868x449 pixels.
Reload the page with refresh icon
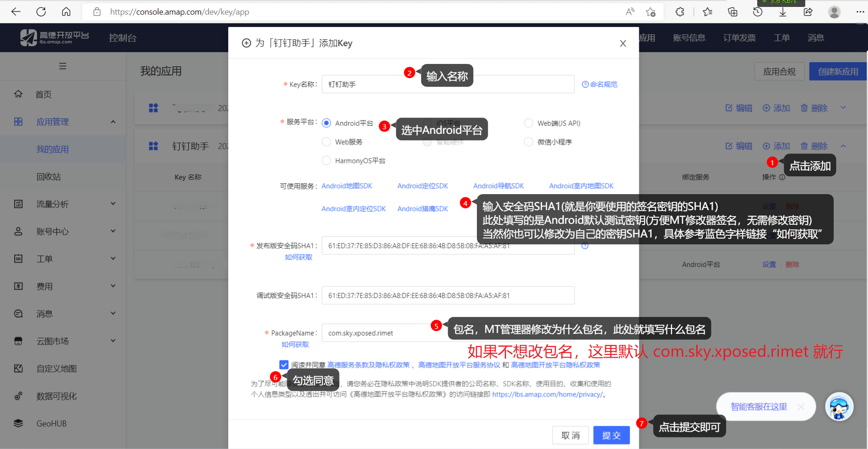pos(41,12)
